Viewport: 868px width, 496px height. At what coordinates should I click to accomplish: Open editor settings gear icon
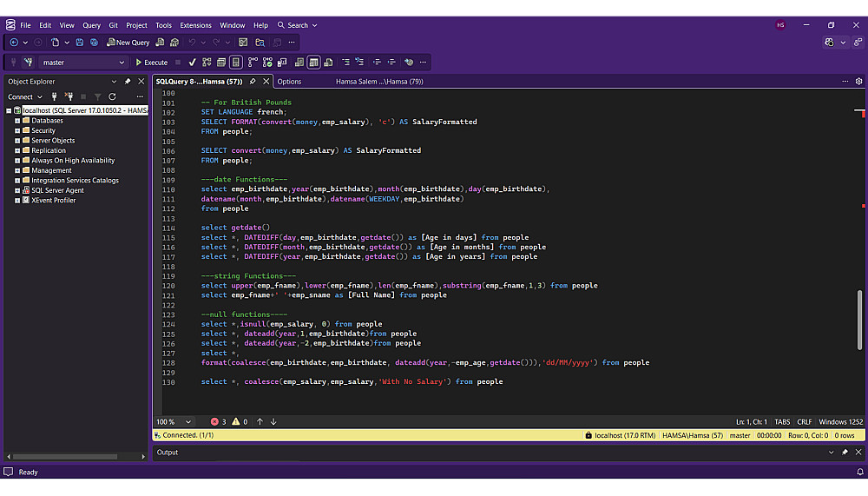(858, 82)
